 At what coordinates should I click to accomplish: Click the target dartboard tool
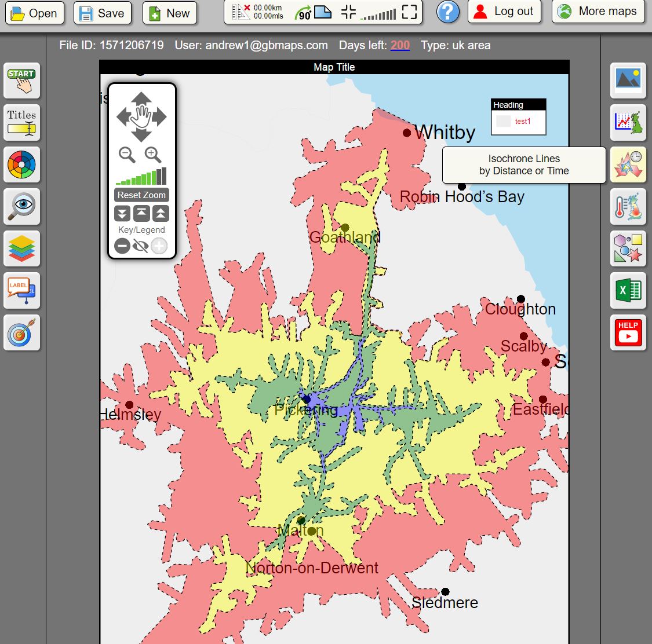[x=21, y=332]
